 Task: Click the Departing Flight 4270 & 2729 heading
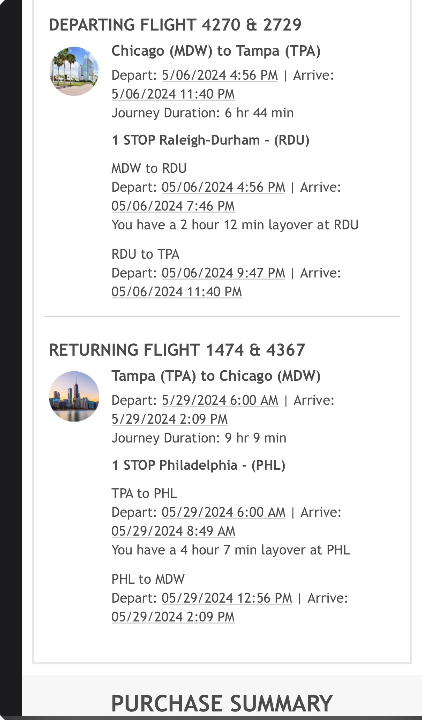coord(175,25)
